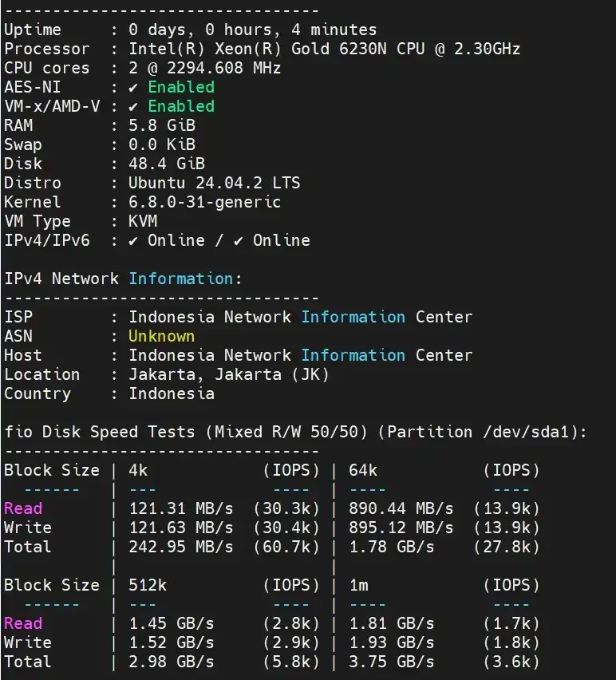
Task: Click the magenta 'Read' label in 4k table
Action: click(x=23, y=508)
